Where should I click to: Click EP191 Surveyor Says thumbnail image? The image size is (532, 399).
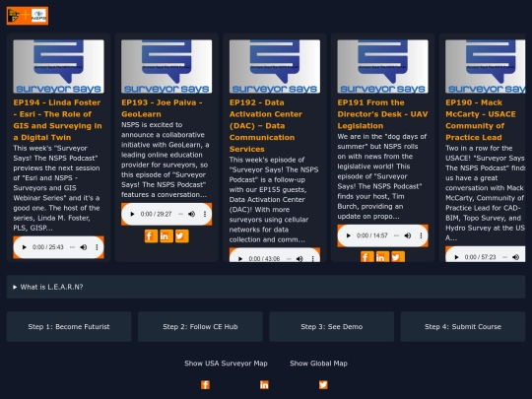click(382, 67)
